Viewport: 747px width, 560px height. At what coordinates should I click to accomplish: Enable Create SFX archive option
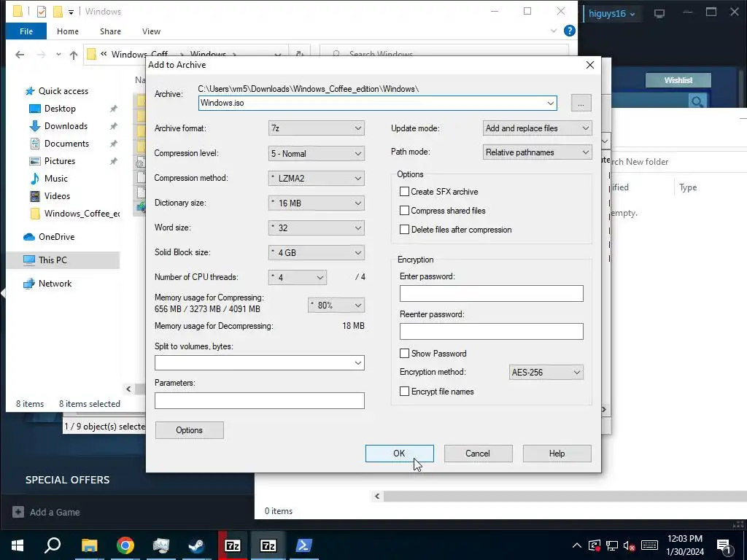(x=404, y=192)
